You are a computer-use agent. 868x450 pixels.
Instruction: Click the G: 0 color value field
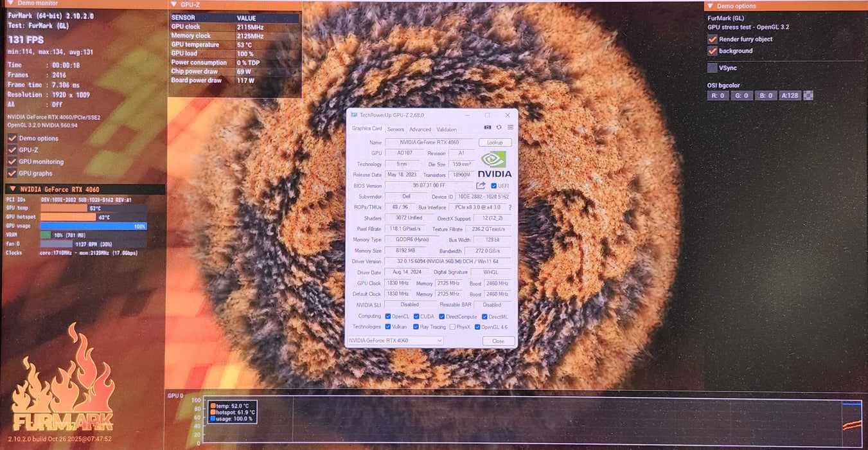(x=741, y=96)
